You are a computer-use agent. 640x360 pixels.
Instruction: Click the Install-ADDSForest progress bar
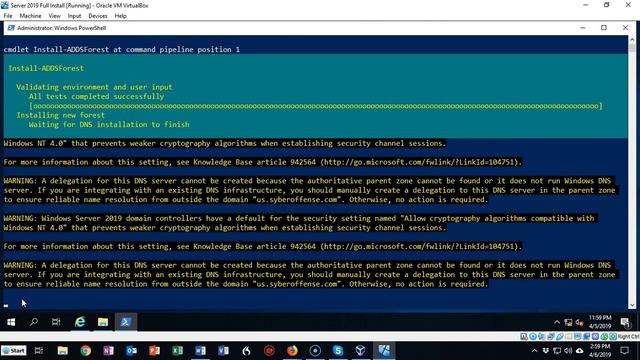click(316, 106)
